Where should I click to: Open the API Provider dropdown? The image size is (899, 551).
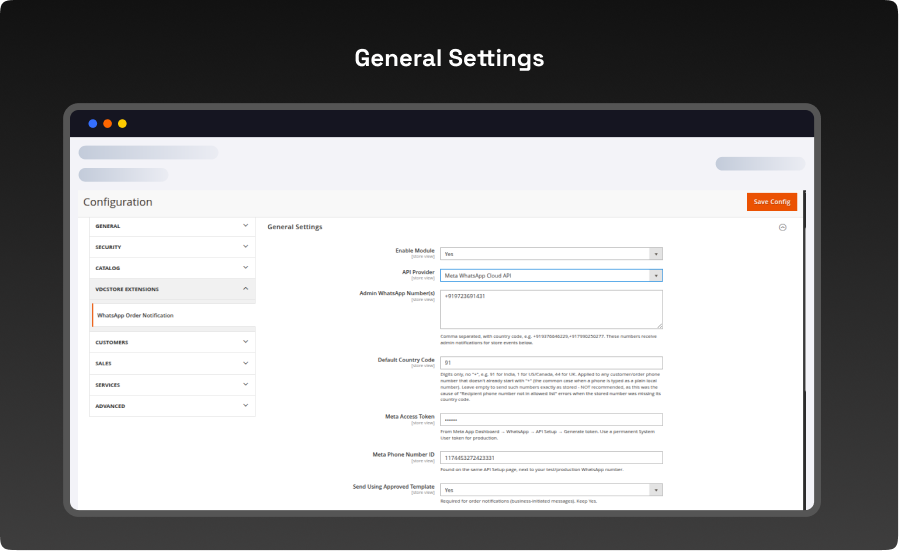coord(551,276)
